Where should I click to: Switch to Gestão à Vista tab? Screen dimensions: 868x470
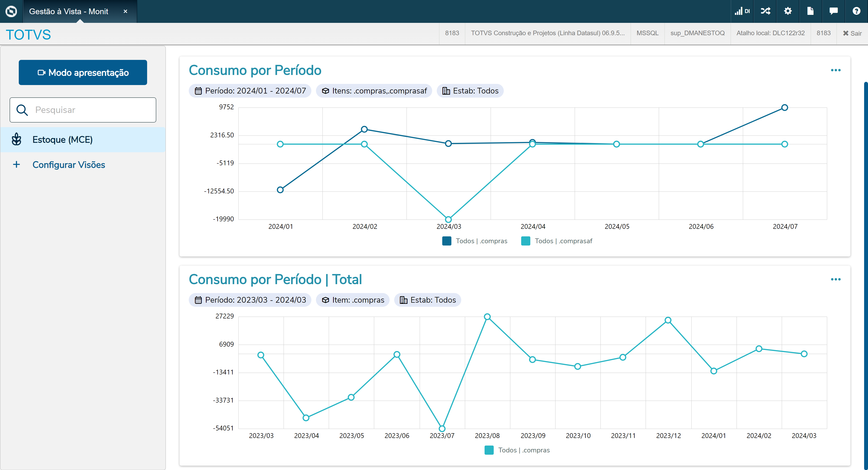point(69,11)
